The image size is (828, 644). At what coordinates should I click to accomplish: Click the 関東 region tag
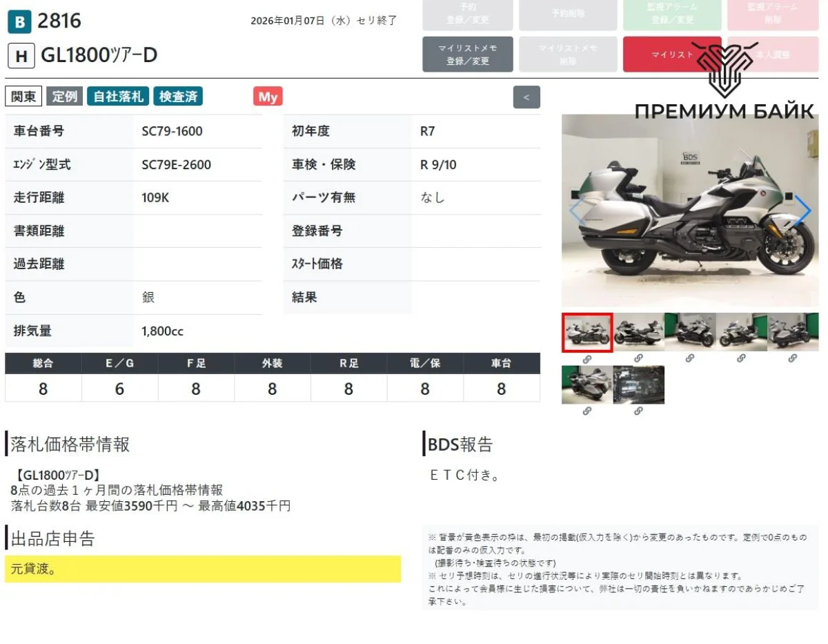(23, 97)
